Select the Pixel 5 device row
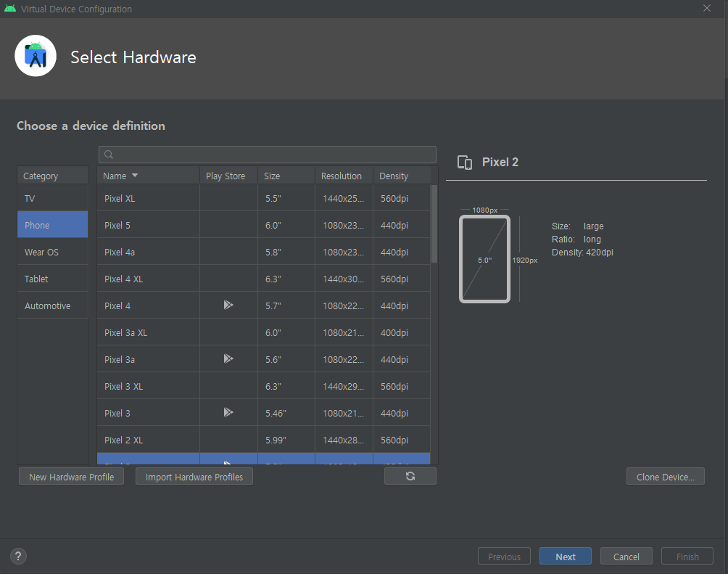728x574 pixels. coord(264,225)
